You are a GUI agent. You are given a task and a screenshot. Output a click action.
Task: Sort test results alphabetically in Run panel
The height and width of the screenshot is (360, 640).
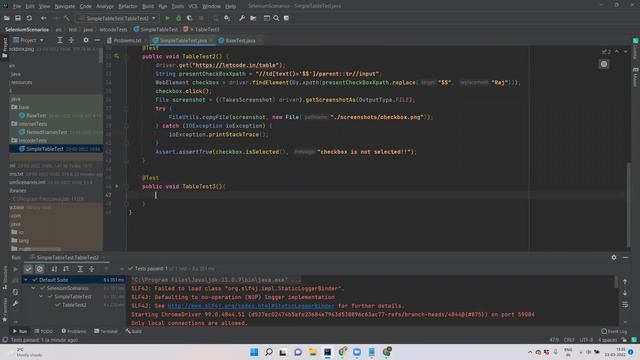point(54,269)
